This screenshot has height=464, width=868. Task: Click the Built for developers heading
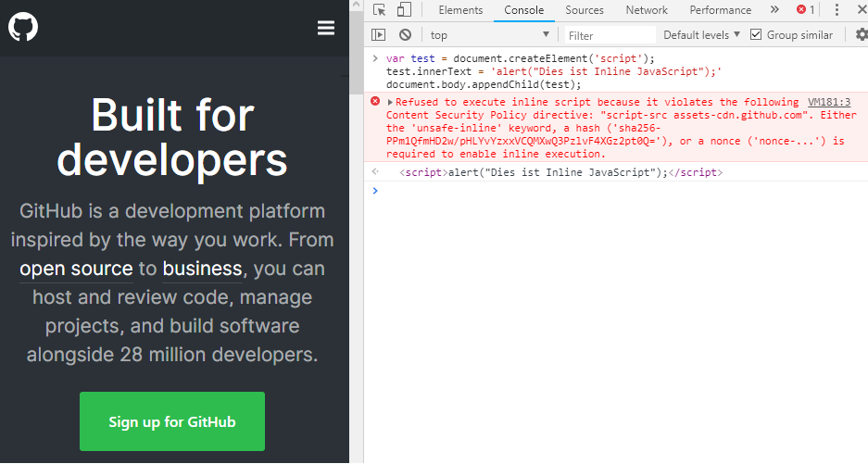click(x=172, y=137)
